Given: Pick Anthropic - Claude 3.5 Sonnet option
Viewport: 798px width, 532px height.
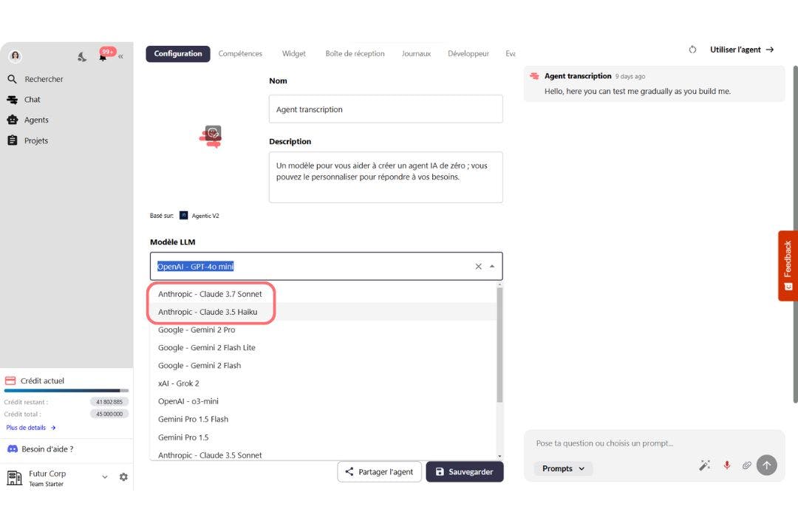Looking at the screenshot, I should pyautogui.click(x=323, y=454).
